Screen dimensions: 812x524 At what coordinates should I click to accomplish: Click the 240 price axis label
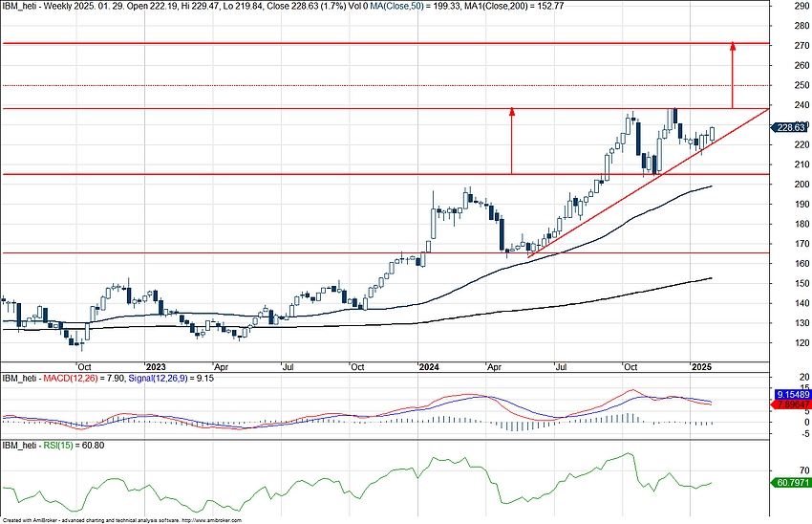[801, 104]
